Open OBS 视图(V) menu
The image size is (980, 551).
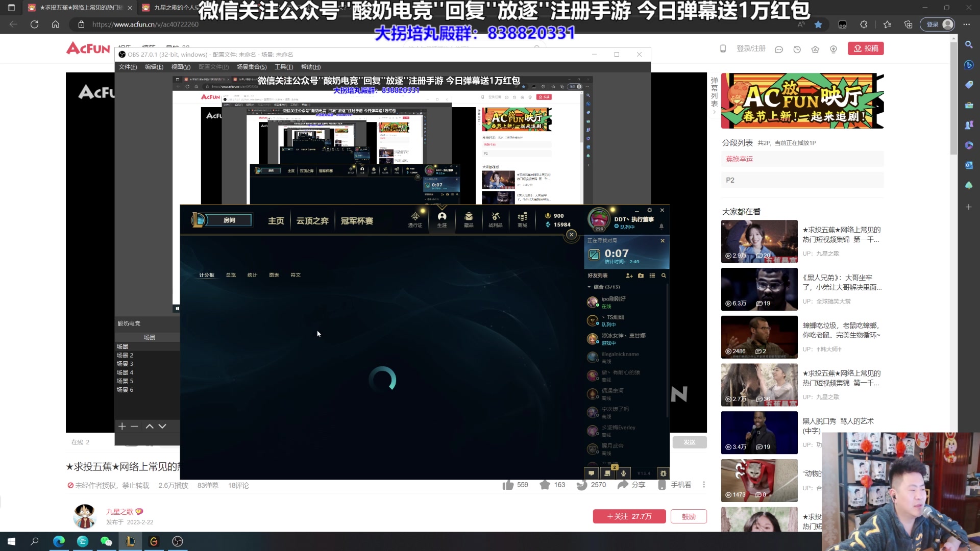tap(181, 67)
